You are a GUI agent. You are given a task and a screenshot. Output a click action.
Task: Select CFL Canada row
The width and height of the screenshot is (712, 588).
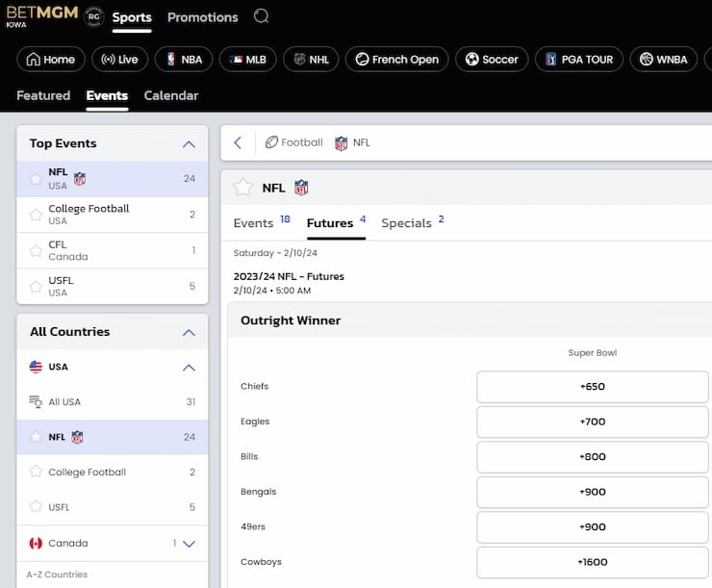113,250
